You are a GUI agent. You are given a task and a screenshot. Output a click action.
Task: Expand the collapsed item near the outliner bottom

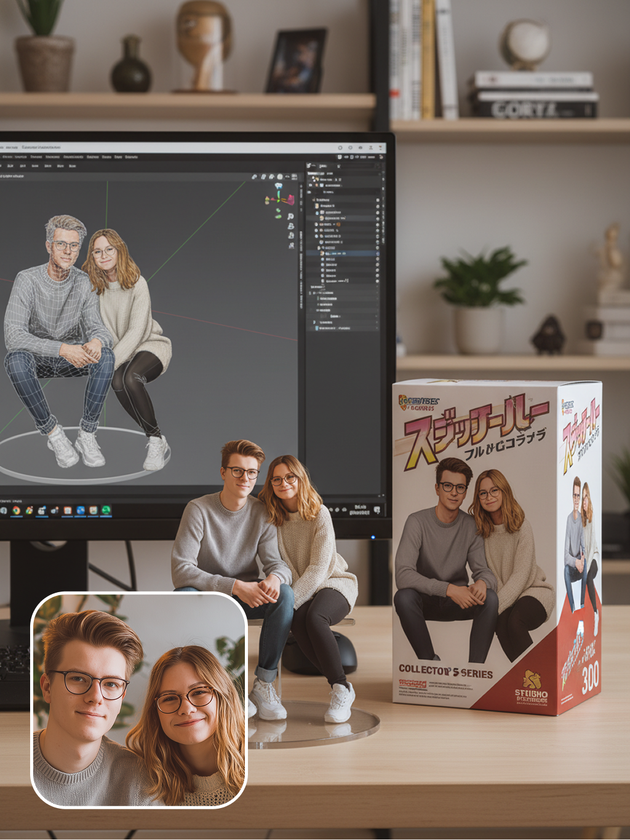click(x=314, y=322)
